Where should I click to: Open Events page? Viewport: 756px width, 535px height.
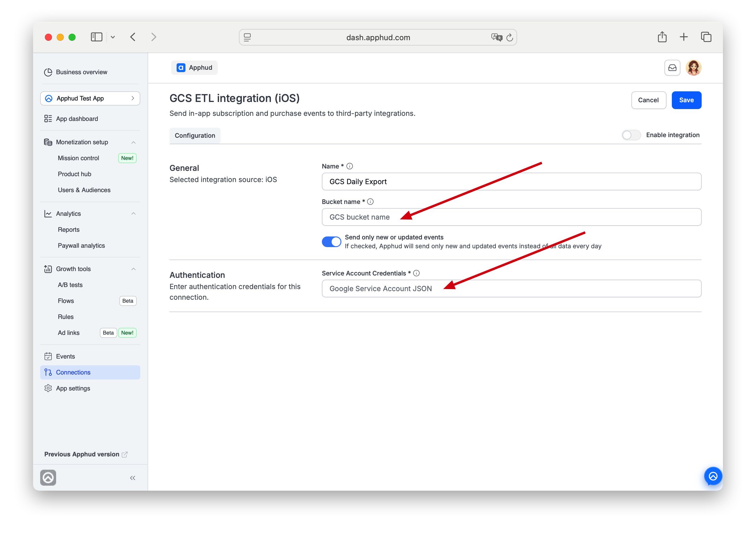point(65,356)
